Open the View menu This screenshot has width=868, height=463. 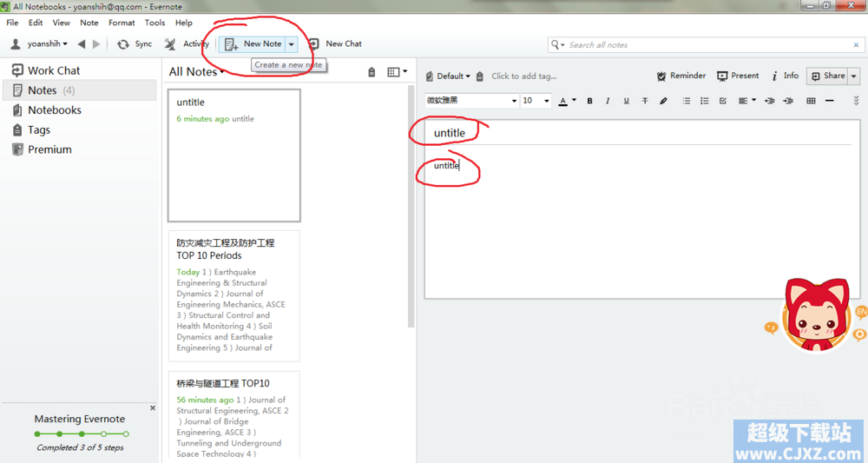(61, 23)
